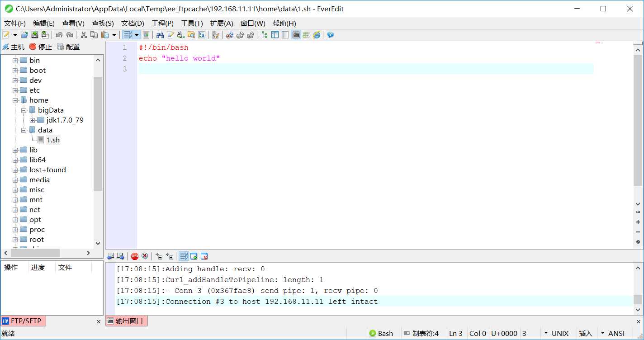This screenshot has height=340, width=644.
Task: Click the 配置 configure button
Action: (68, 47)
